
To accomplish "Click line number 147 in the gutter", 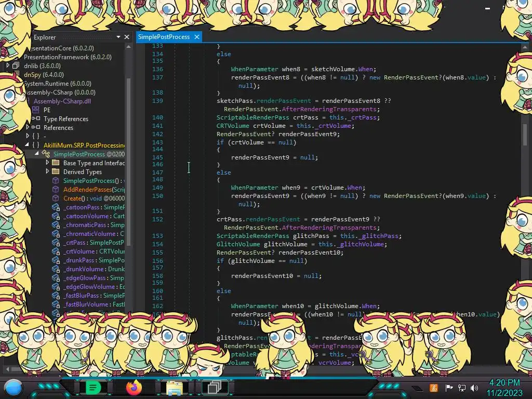I will pos(157,172).
